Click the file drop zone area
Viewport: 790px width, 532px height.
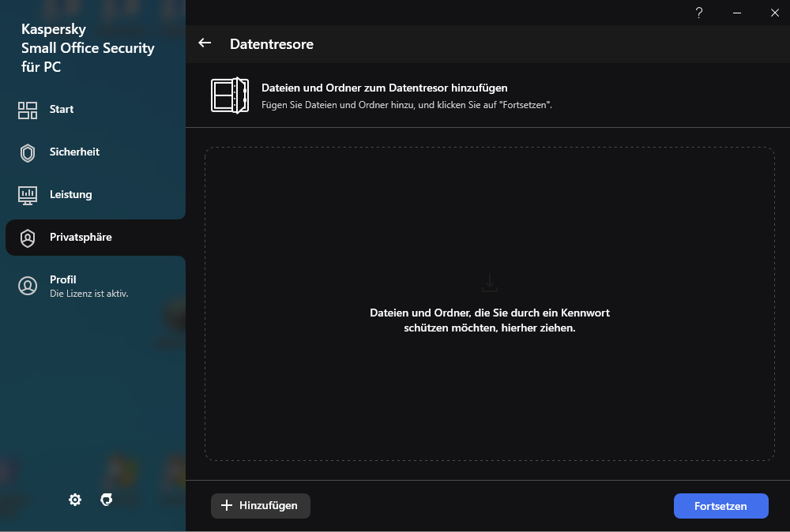tap(489, 304)
